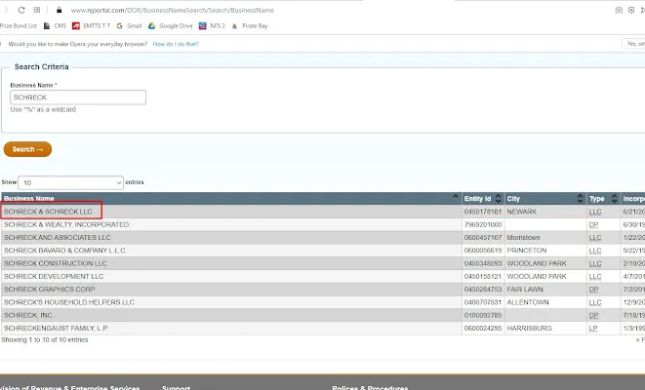Sort by City column
645x390 pixels.
pyautogui.click(x=545, y=199)
